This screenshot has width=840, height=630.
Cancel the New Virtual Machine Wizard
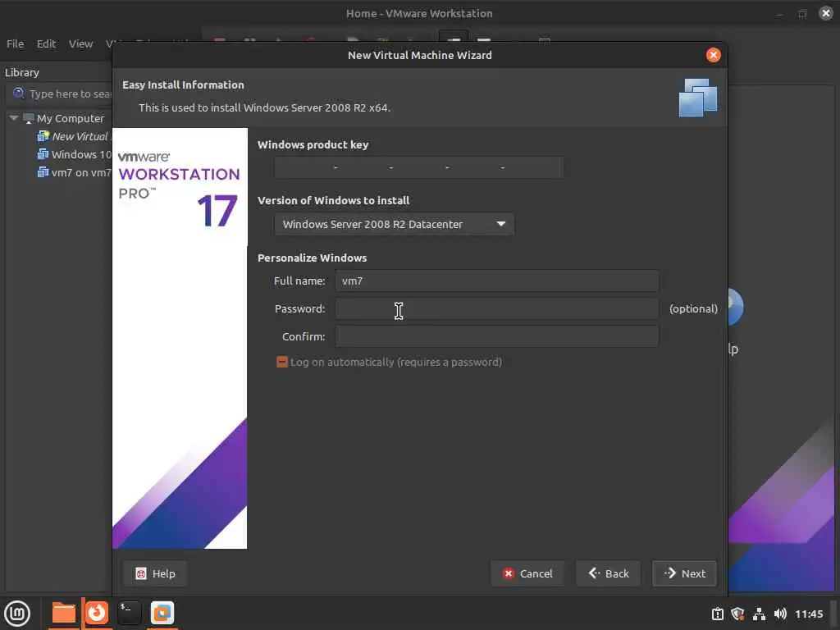[527, 573]
